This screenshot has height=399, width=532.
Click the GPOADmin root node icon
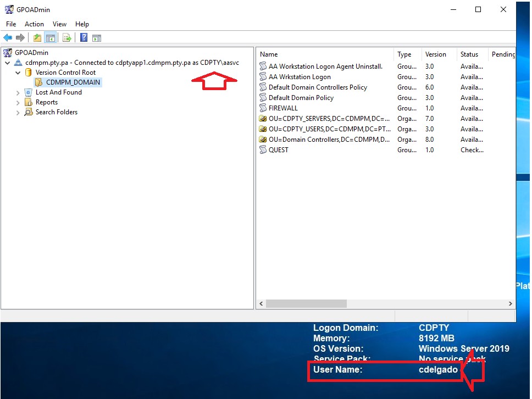point(8,53)
